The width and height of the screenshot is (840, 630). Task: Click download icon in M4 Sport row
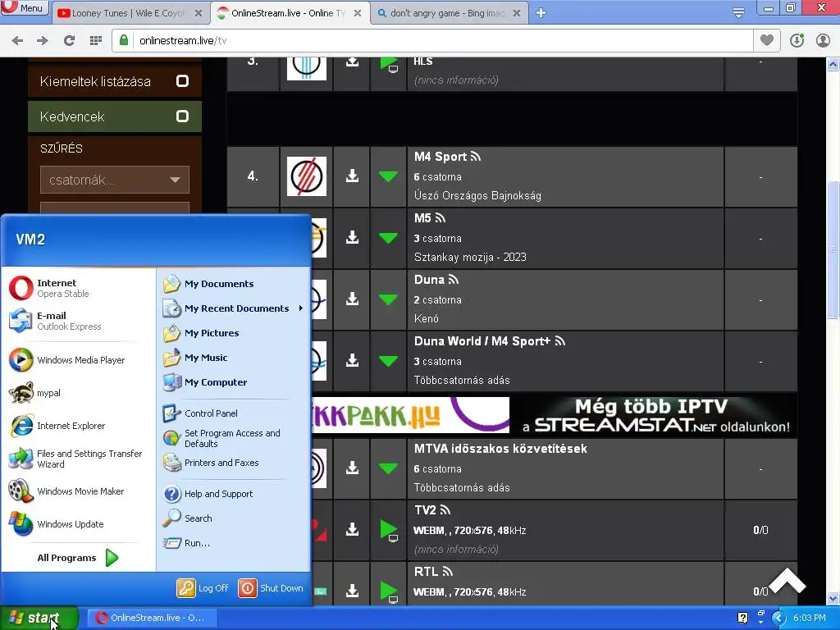coord(352,176)
